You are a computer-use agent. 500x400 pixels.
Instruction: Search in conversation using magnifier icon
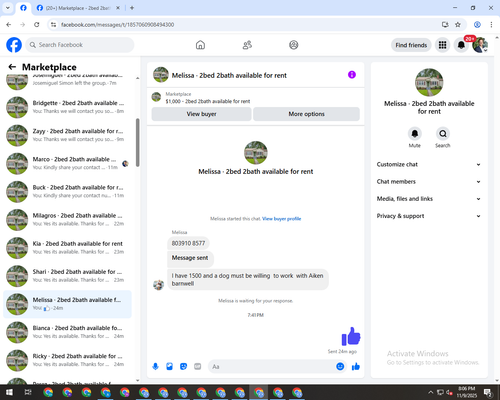(443, 134)
